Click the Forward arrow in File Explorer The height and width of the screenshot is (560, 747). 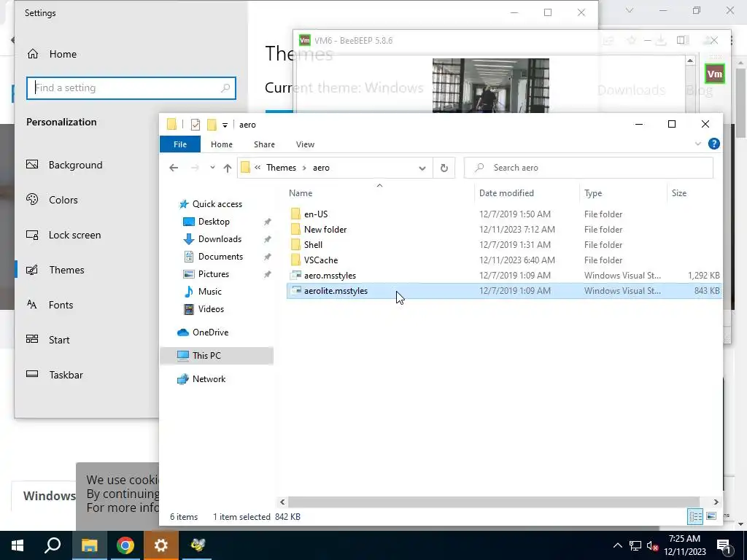pyautogui.click(x=195, y=168)
